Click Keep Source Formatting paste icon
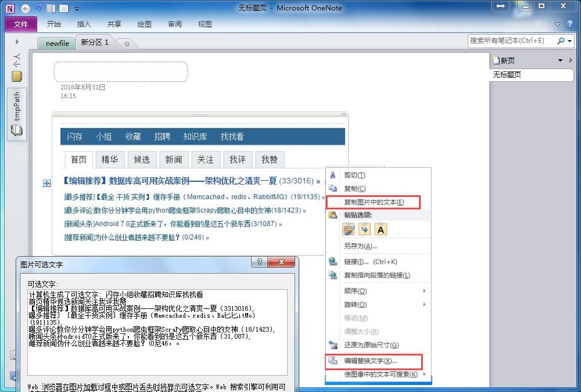The image size is (581, 392). [349, 229]
